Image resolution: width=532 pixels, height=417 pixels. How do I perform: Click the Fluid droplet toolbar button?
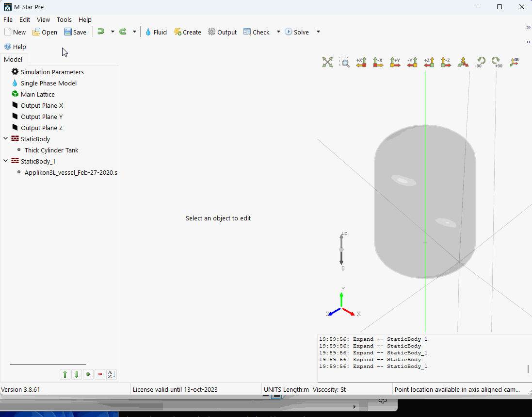pyautogui.click(x=156, y=32)
